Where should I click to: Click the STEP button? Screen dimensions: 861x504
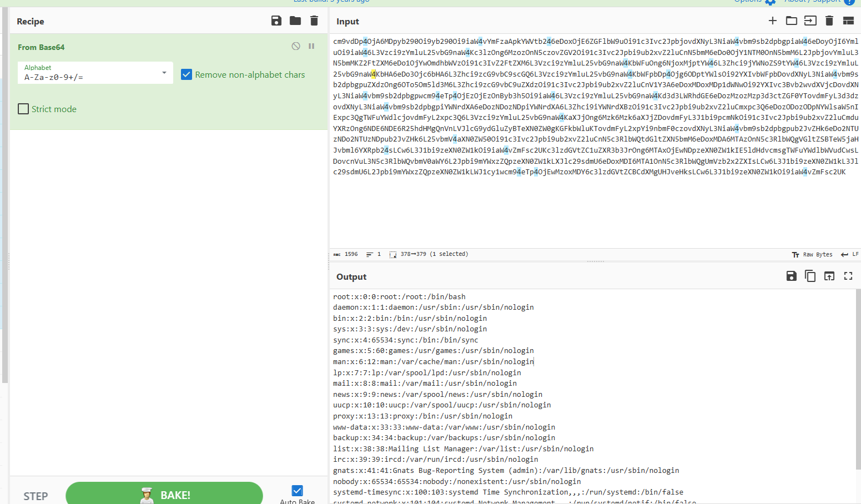(36, 496)
